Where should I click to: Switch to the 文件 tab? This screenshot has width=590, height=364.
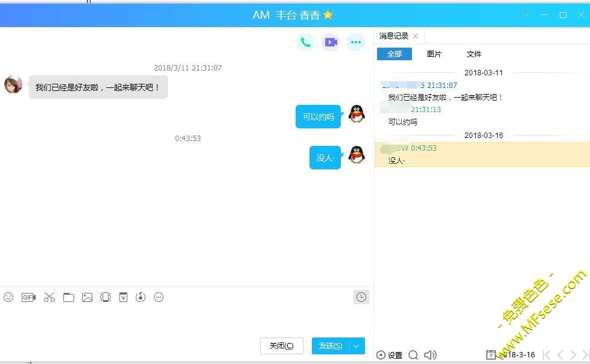pyautogui.click(x=474, y=54)
